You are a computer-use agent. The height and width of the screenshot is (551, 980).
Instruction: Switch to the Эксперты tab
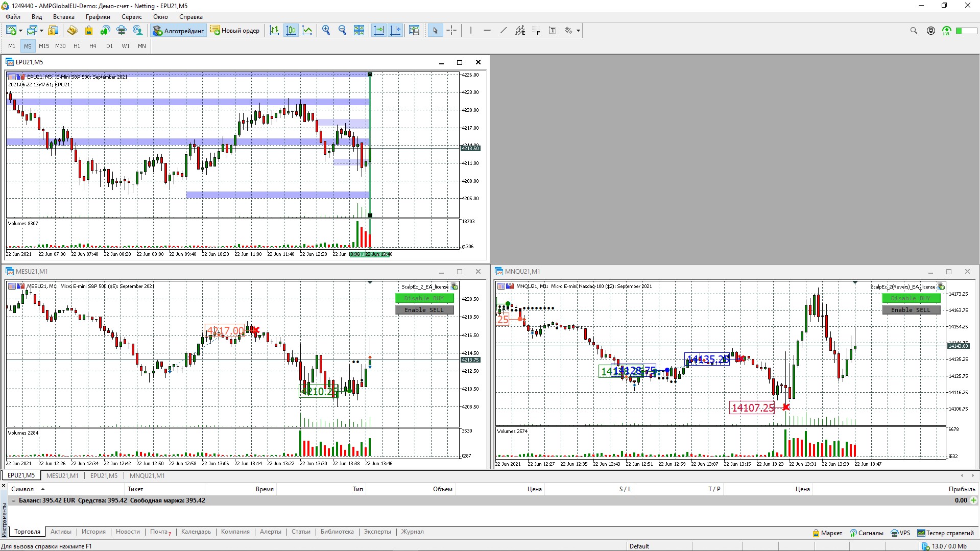click(377, 532)
